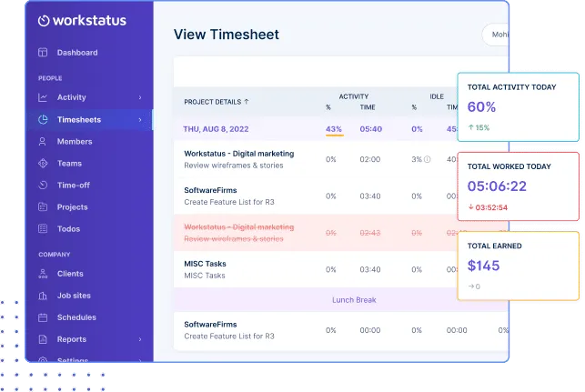This screenshot has width=585, height=392.
Task: Click the Clients icon
Action: (x=43, y=274)
